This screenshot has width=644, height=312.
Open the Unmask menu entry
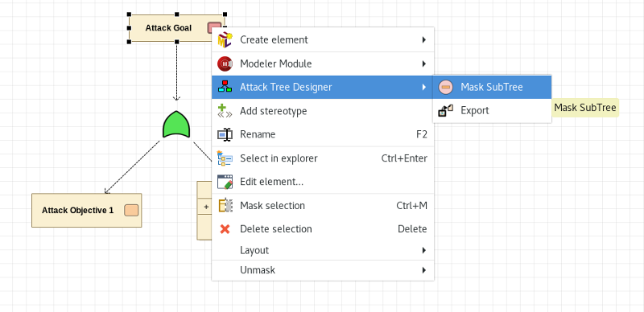point(323,270)
